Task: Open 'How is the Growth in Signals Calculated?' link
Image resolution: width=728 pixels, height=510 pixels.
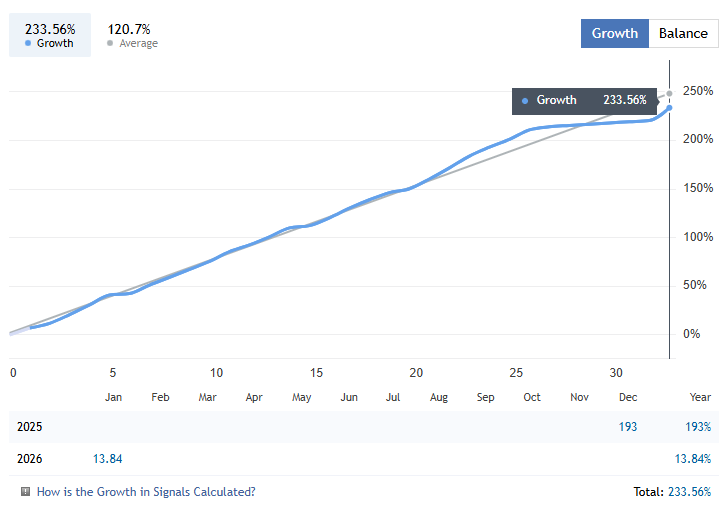Action: coord(146,492)
